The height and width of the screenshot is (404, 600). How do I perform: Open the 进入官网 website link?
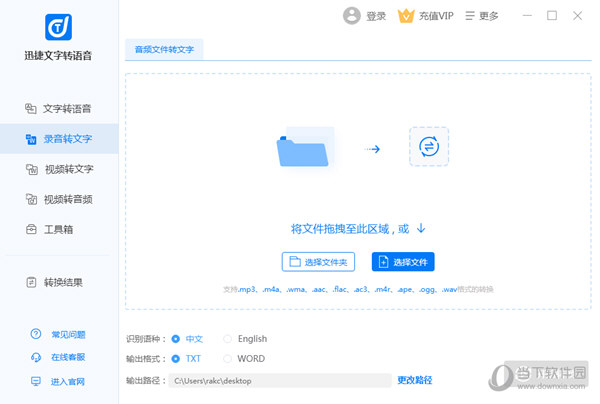click(x=68, y=382)
